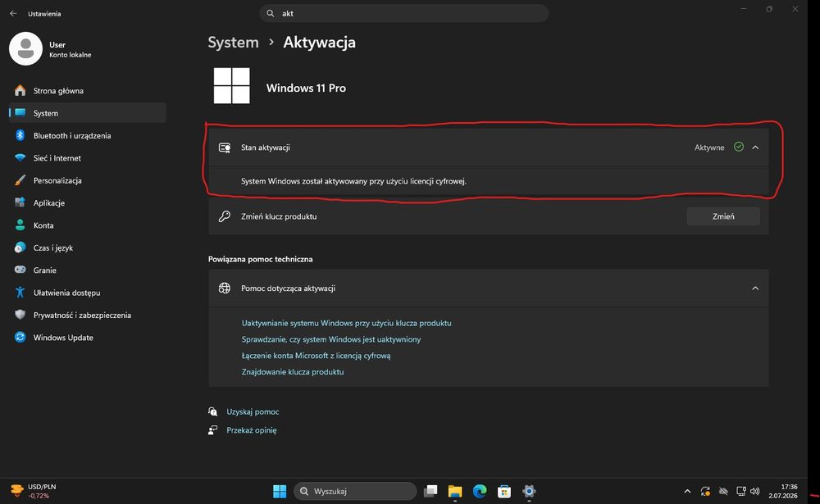
Task: Open Microsoft Edge from taskbar
Action: (x=480, y=491)
